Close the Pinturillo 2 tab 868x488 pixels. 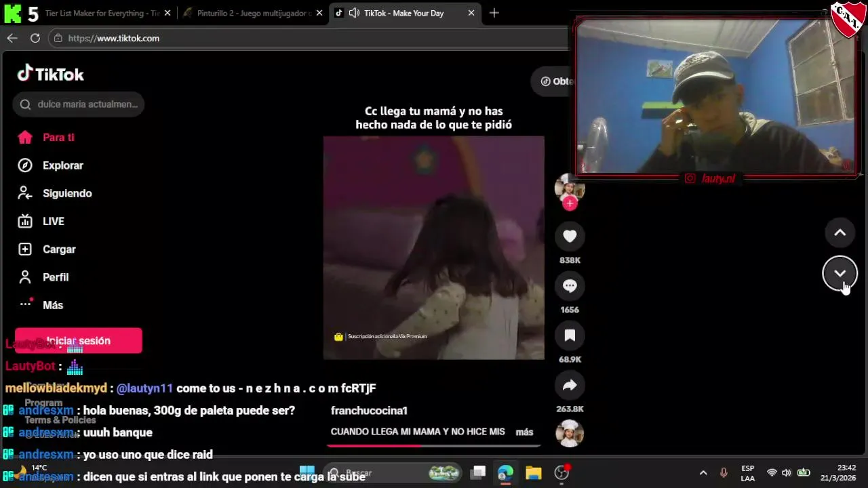[319, 13]
